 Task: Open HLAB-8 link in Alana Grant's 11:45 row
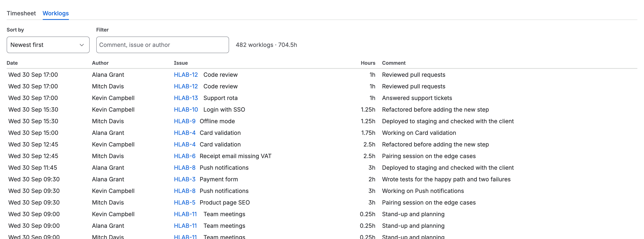[x=184, y=168]
